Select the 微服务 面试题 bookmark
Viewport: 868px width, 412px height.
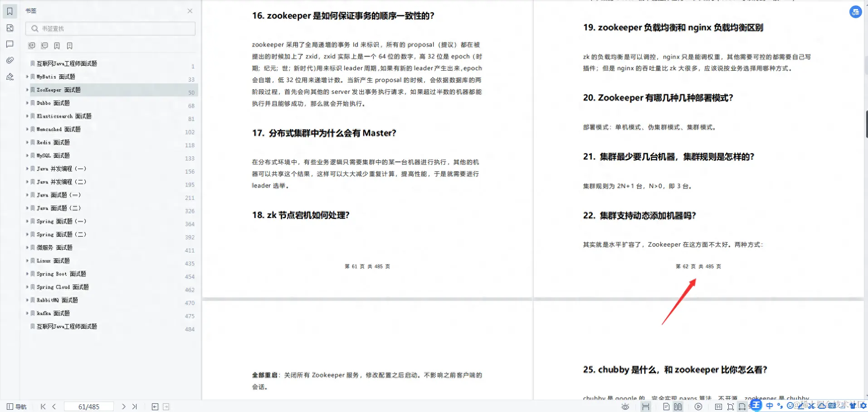[54, 247]
